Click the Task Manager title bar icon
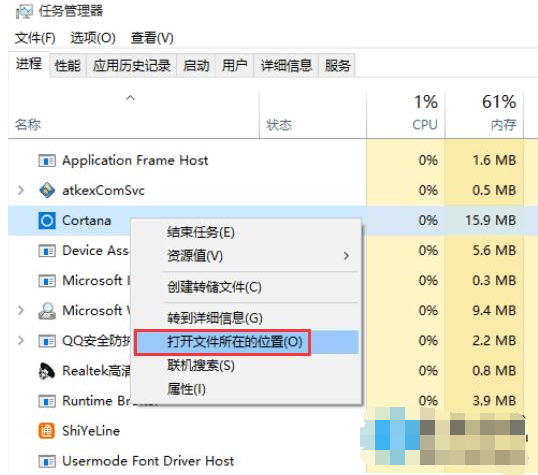 [x=24, y=12]
